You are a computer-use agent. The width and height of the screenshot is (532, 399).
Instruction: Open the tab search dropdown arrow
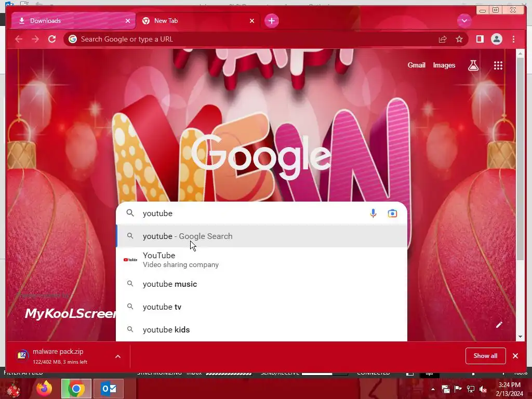[x=464, y=21]
